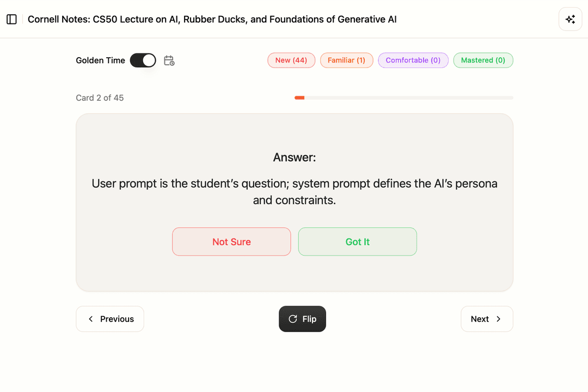Select the New (44) status filter

tap(291, 60)
